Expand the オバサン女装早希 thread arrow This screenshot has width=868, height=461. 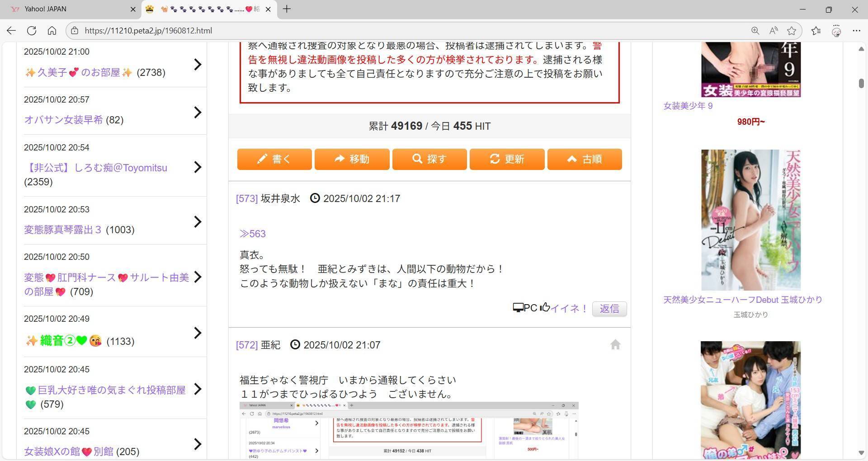[198, 112]
